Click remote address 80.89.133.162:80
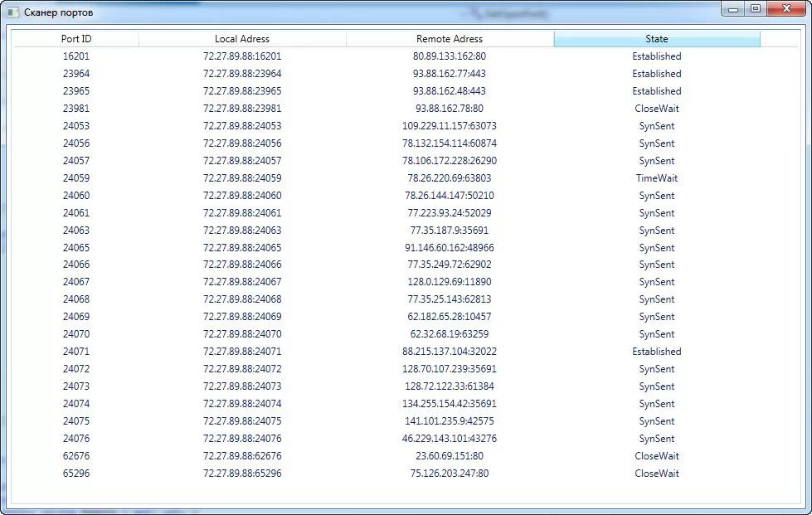 tap(450, 56)
